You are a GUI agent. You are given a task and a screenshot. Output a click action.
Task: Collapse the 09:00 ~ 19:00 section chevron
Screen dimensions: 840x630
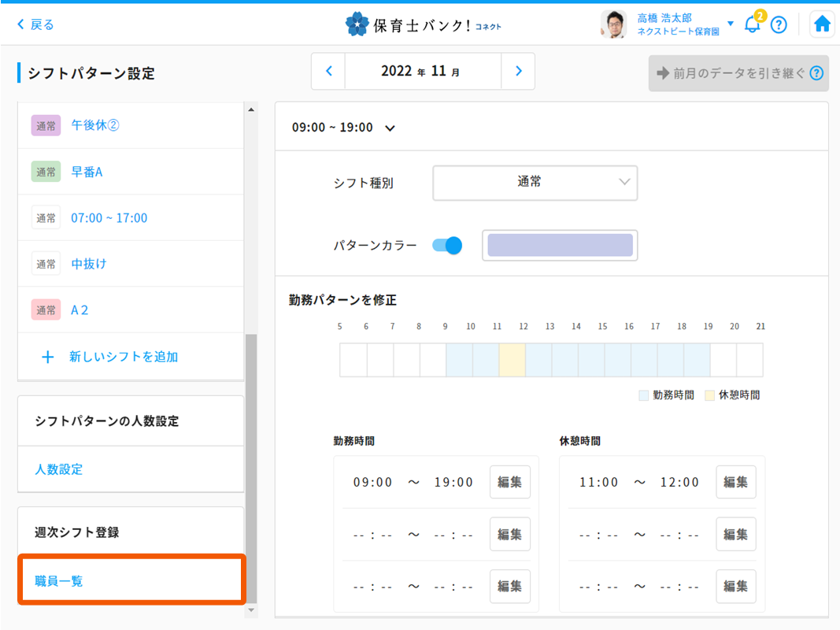tap(390, 128)
